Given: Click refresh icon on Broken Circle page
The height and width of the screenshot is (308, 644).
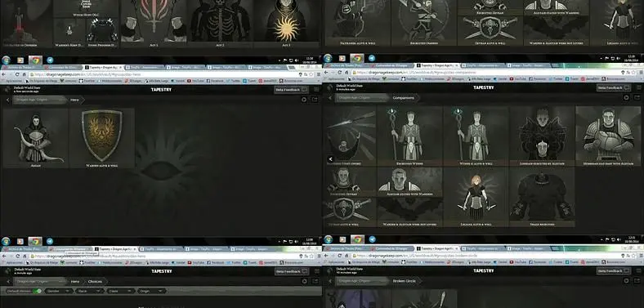Looking at the screenshot, I should click(626, 280).
